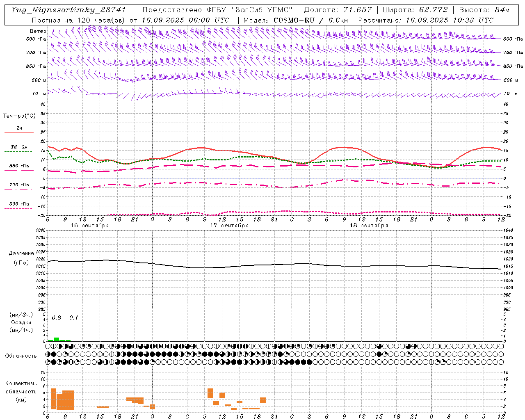Click the '17 сентября' date label
Image resolution: width=525 pixels, height=420 pixels.
(x=229, y=226)
